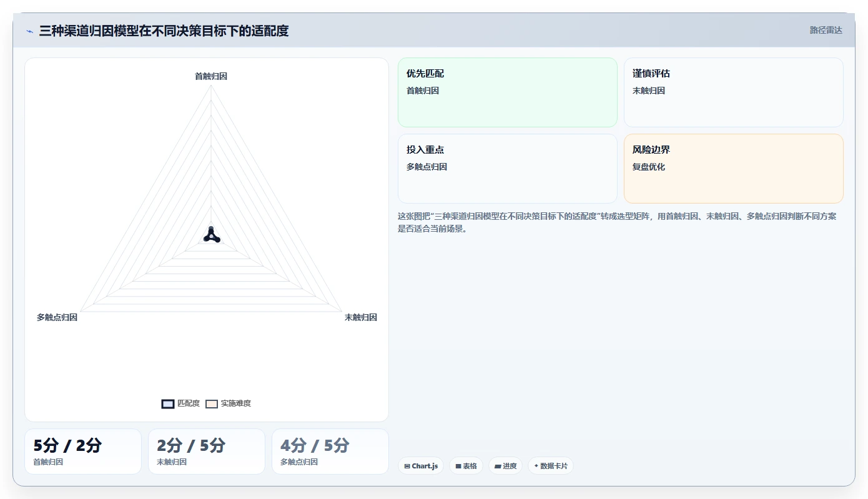Click the 2分 / 5分 末触归因 score card
The width and height of the screenshot is (868, 499).
(x=207, y=452)
